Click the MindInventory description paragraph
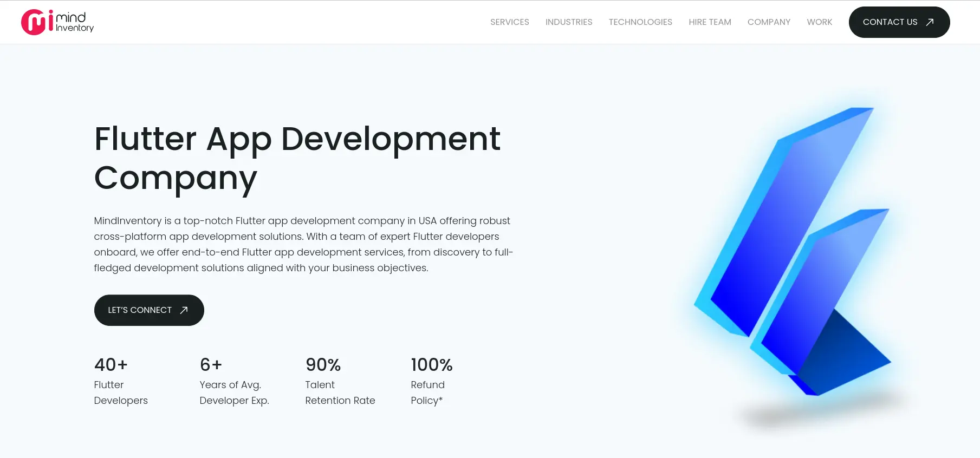This screenshot has height=458, width=980. point(303,244)
